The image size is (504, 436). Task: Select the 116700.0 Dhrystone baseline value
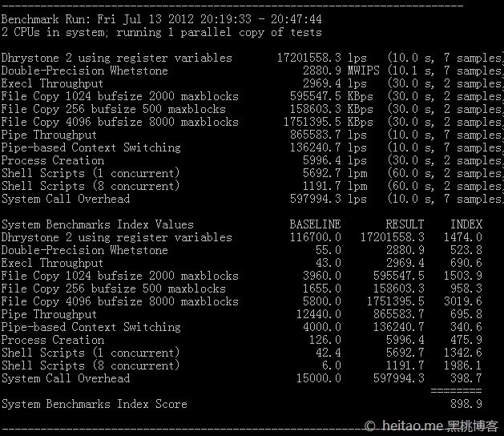pyautogui.click(x=315, y=237)
